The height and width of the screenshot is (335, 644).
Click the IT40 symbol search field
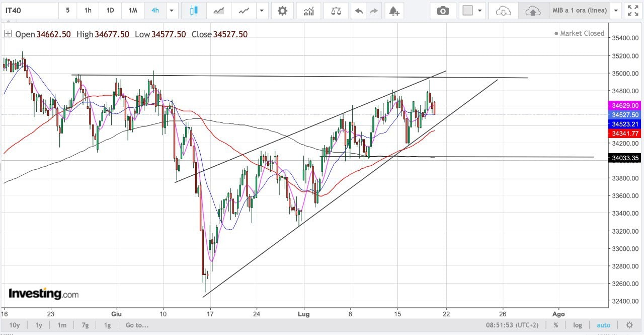click(x=29, y=11)
